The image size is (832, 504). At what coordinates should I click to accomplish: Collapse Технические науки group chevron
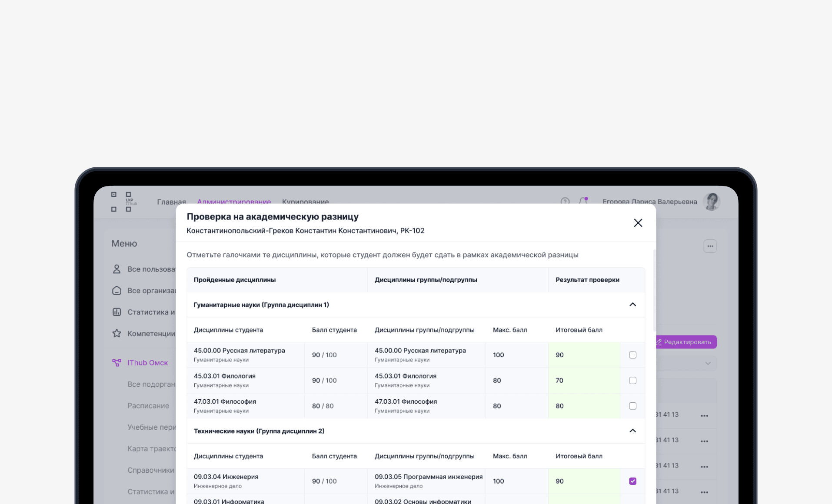pos(632,431)
